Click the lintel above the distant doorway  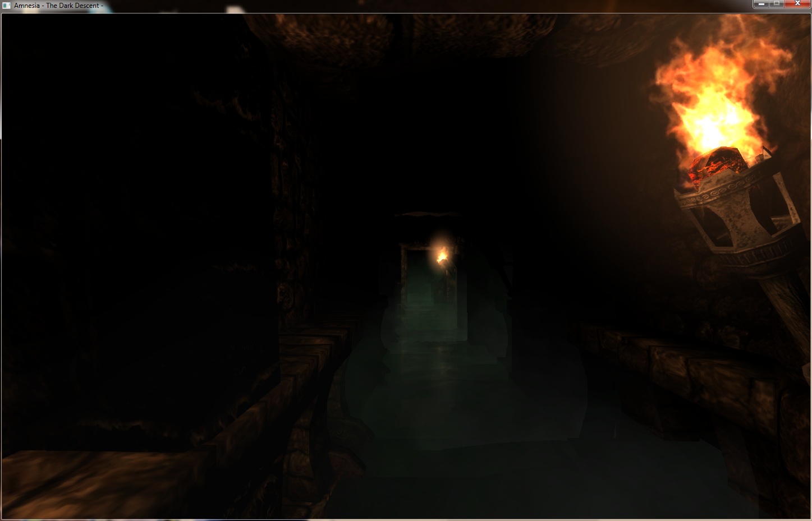(425, 215)
